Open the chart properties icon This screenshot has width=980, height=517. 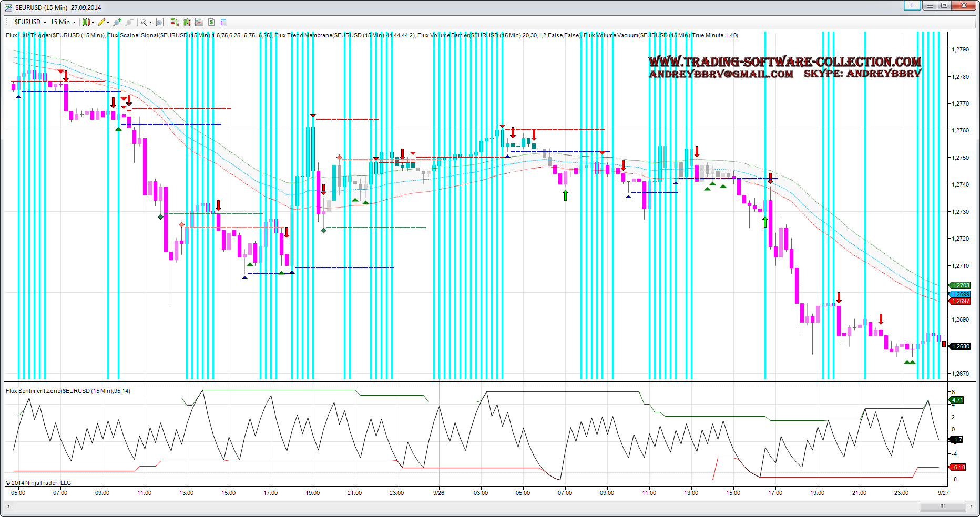pyautogui.click(x=223, y=22)
